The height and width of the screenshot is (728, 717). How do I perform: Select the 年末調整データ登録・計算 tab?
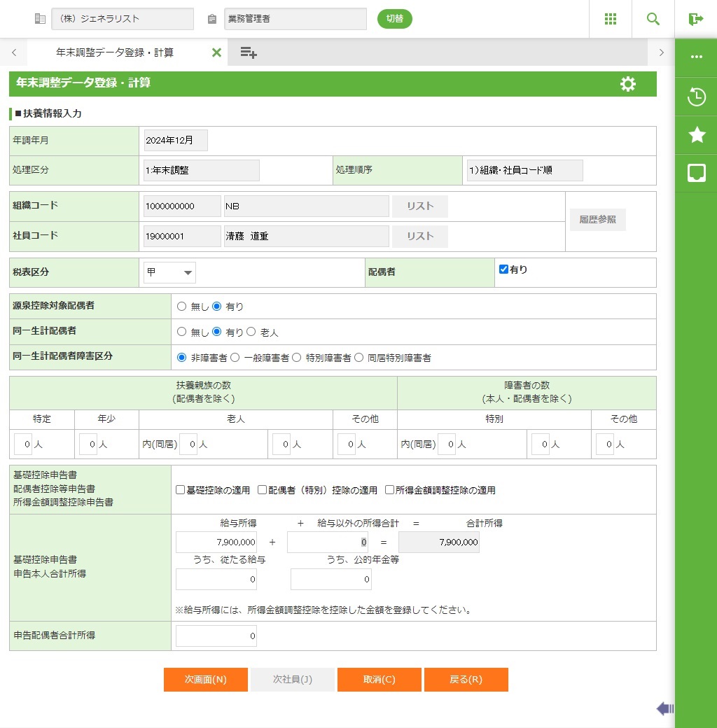click(x=115, y=52)
